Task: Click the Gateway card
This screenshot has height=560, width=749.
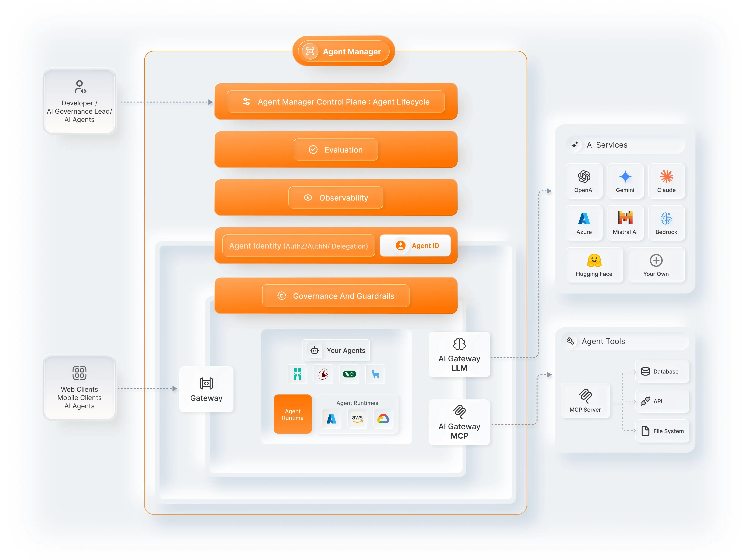Action: point(206,389)
